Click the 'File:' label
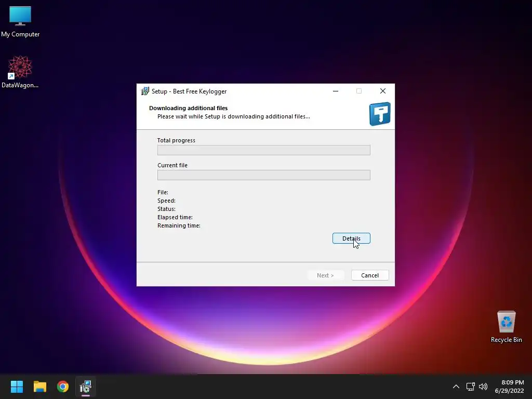 point(163,192)
